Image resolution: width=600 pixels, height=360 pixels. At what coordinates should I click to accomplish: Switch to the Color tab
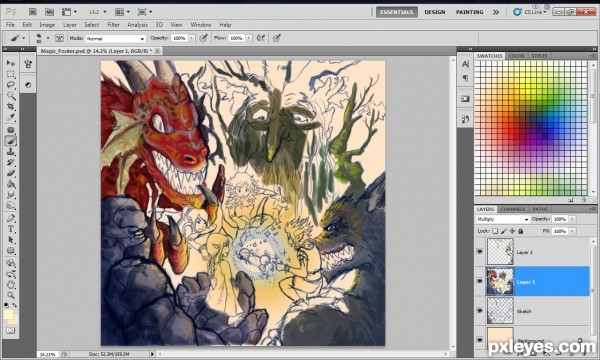pos(516,56)
